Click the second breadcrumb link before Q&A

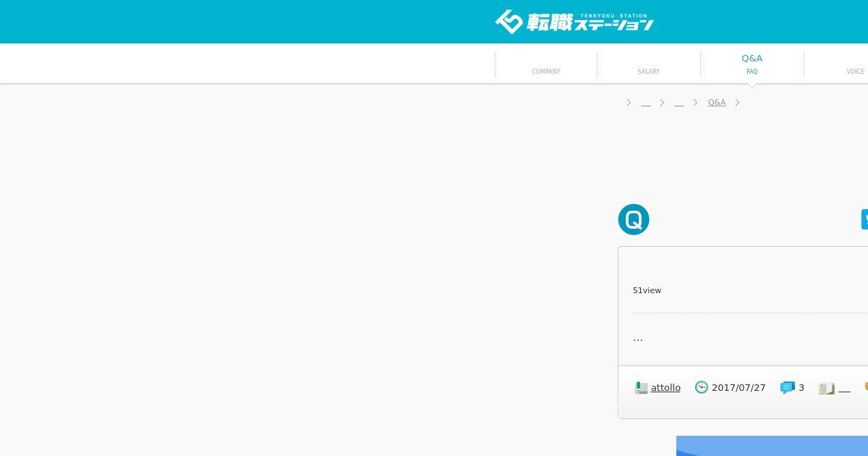(x=679, y=103)
